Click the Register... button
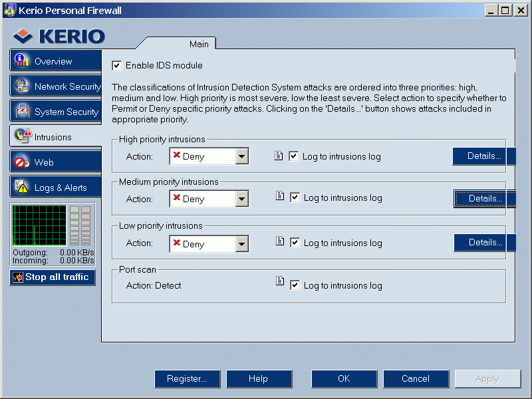 [188, 378]
